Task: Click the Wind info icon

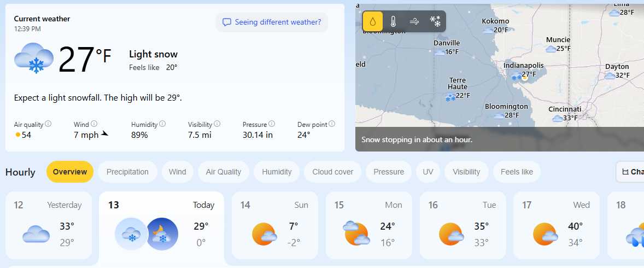Action: click(x=94, y=124)
